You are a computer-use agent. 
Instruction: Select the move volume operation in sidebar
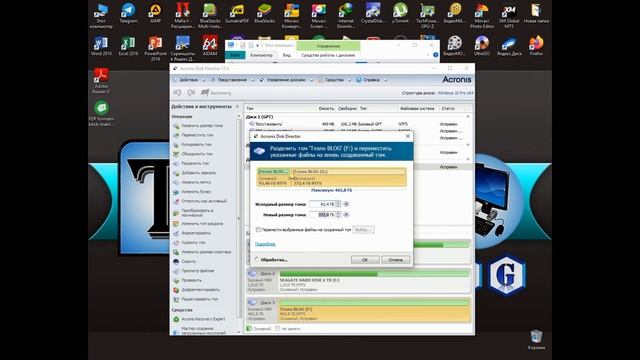click(x=193, y=135)
